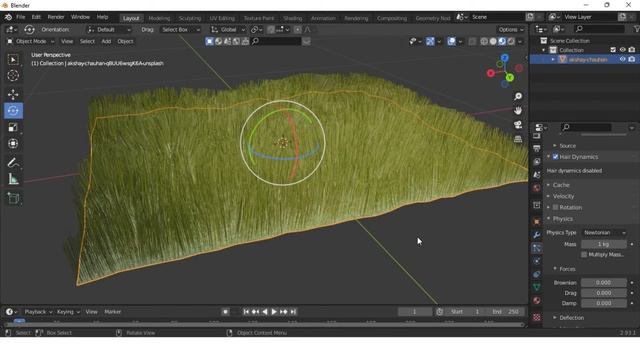Select the Annotate pencil tool

[x=13, y=163]
